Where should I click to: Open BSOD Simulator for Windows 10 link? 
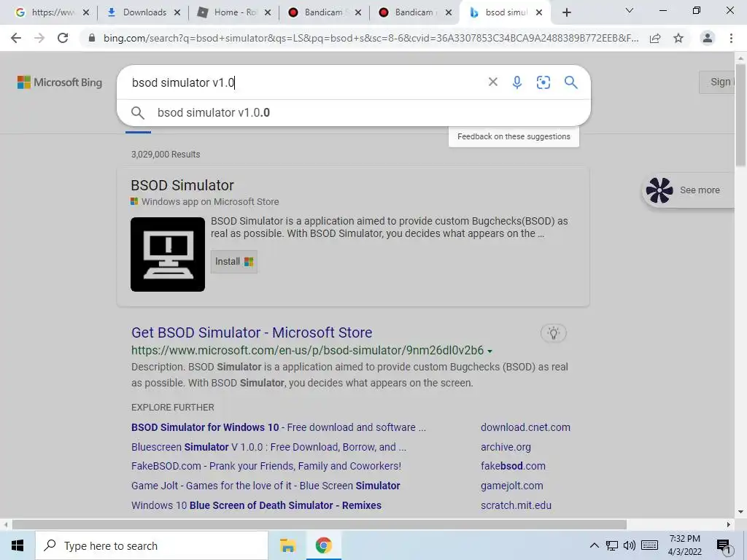tap(279, 427)
